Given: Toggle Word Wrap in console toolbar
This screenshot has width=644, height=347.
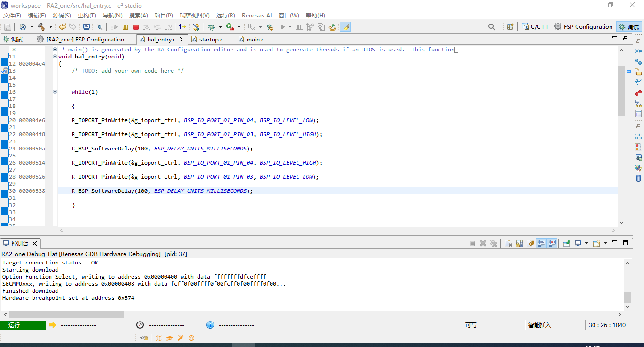Looking at the screenshot, I should pyautogui.click(x=530, y=243).
